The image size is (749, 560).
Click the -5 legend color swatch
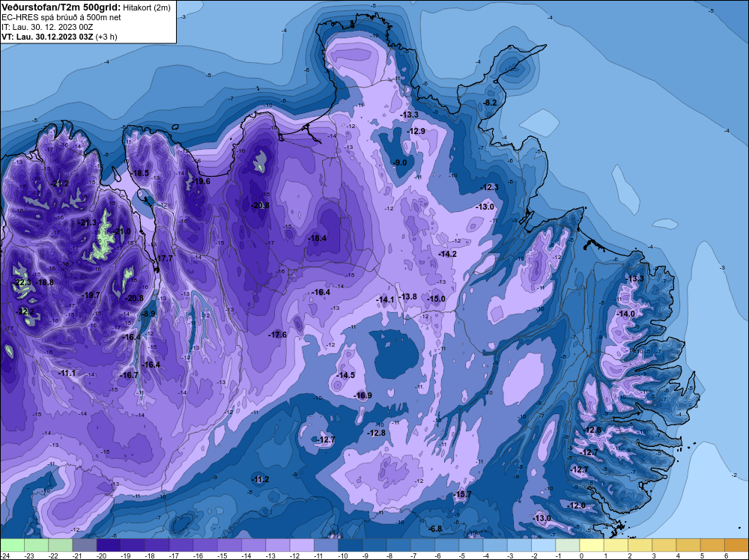pyautogui.click(x=470, y=545)
